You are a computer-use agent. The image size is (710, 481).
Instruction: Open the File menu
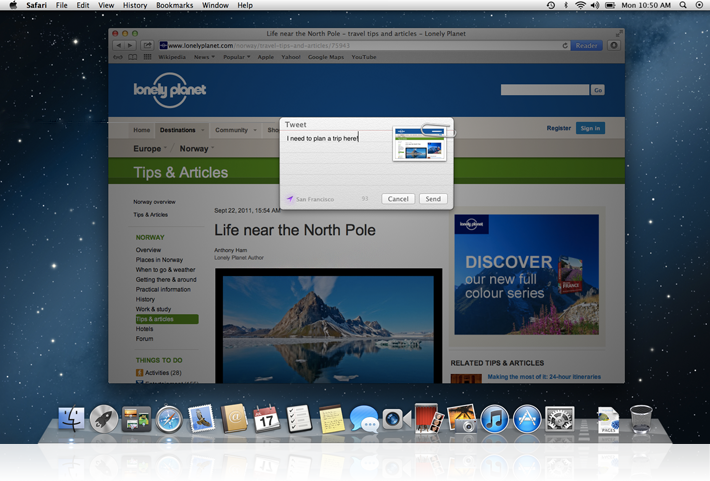(62, 5)
